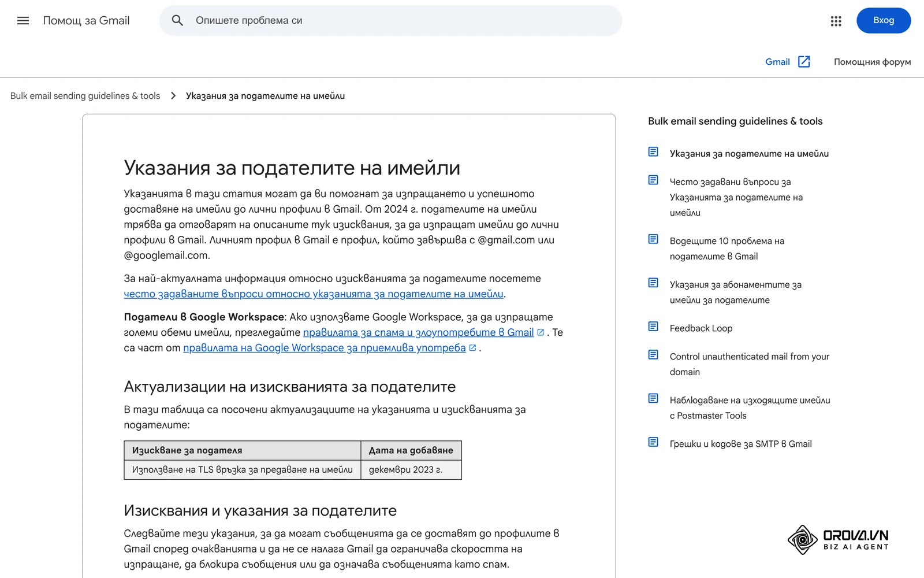Click table header 'Изискване за подателя'
The height and width of the screenshot is (578, 924).
[x=243, y=450]
